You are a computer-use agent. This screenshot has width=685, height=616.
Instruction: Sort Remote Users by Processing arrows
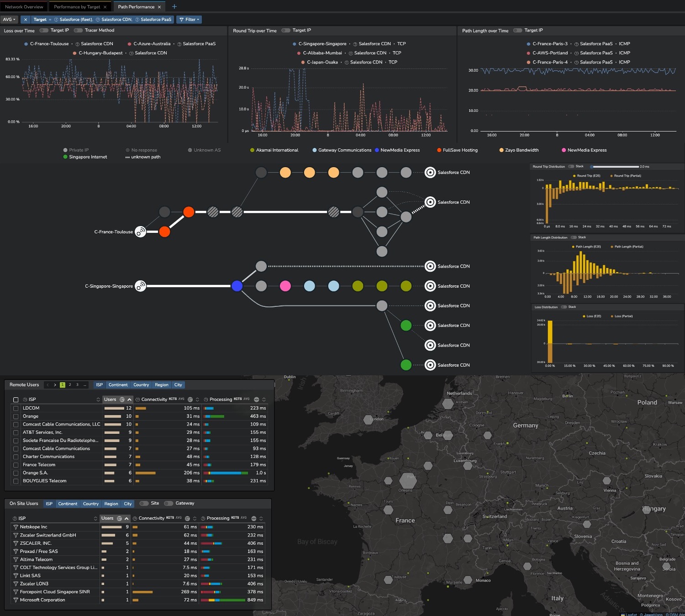tap(264, 400)
